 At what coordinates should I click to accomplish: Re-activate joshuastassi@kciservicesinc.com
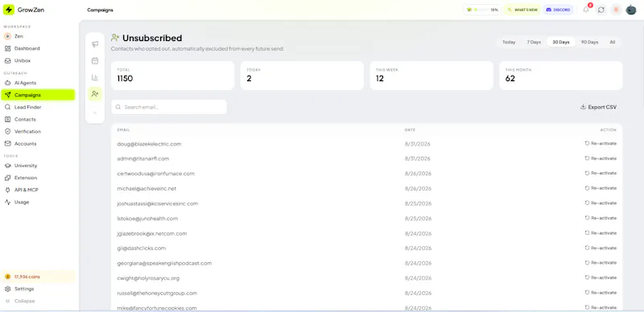pos(601,203)
